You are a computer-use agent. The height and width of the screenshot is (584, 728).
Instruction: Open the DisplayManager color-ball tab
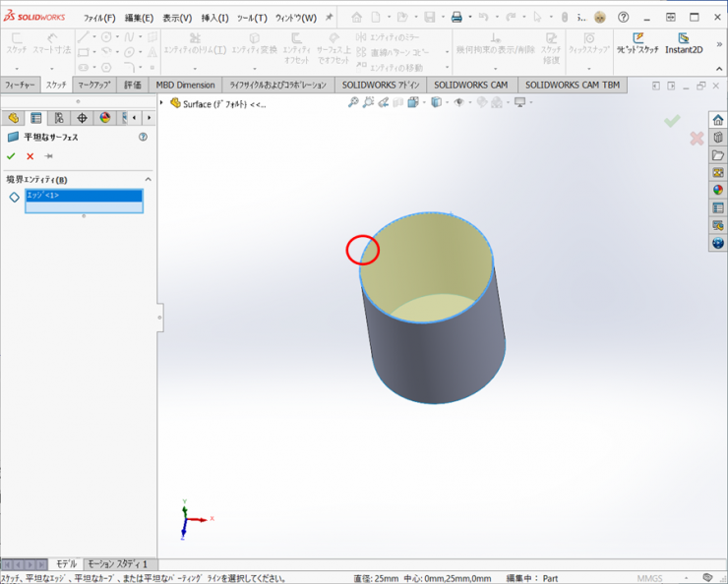[105, 118]
